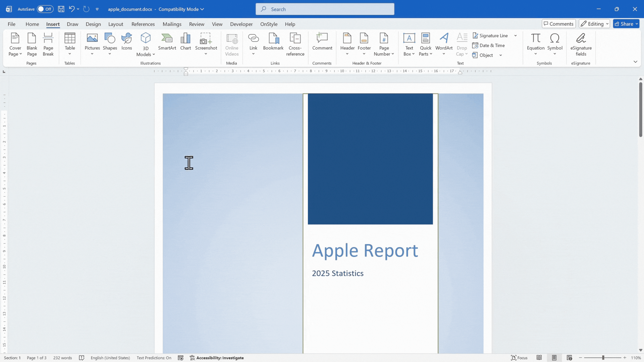Click zoom in plus button
This screenshot has width=644, height=362.
click(625, 358)
